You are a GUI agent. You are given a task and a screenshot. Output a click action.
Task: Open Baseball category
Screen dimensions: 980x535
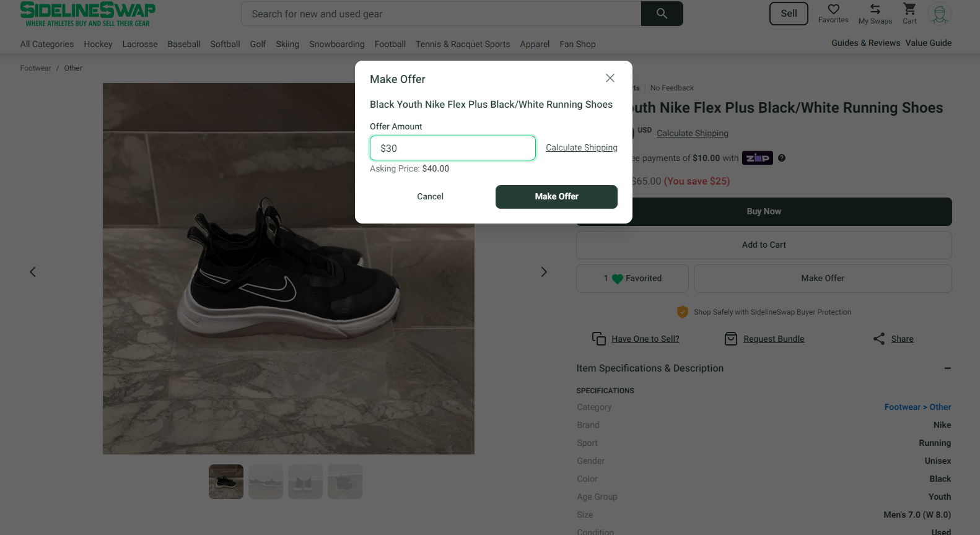click(184, 44)
